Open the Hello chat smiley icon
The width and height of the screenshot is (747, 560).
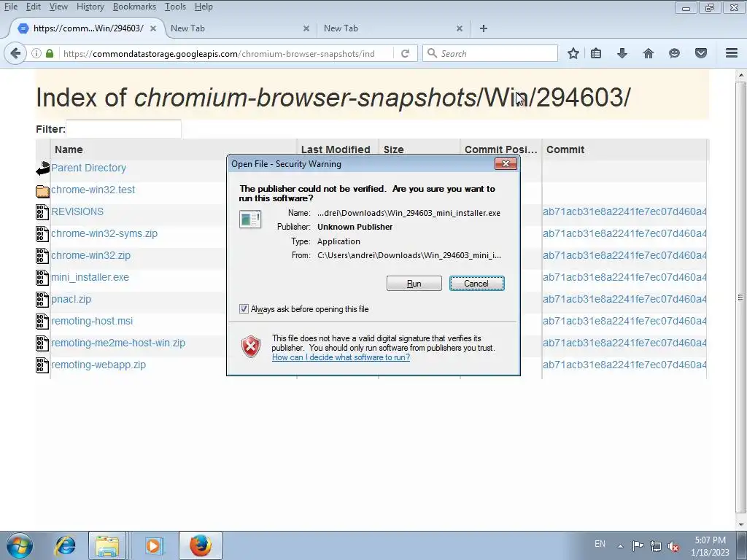tap(674, 53)
